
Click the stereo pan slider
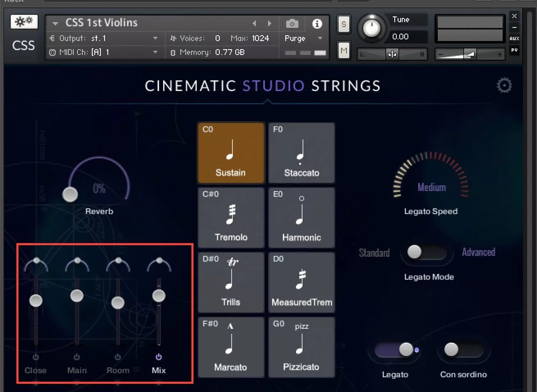click(392, 54)
